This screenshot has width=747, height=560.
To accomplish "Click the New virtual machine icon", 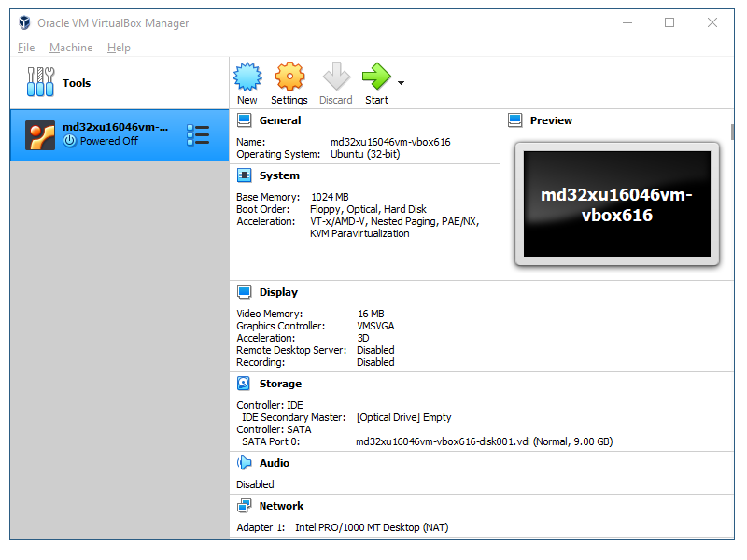I will click(247, 77).
